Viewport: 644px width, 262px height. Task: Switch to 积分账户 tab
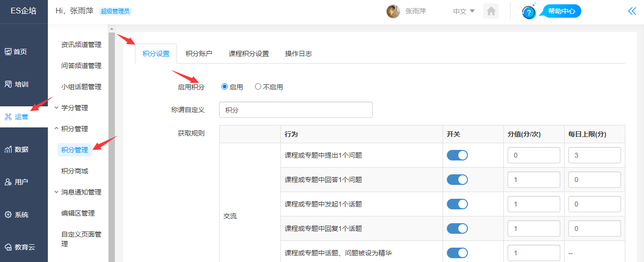(x=199, y=54)
